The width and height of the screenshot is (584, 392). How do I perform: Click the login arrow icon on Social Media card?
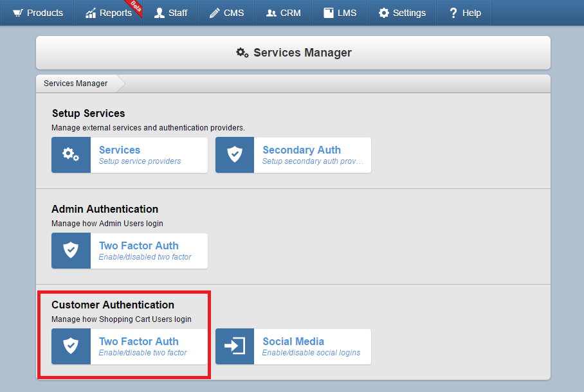tap(235, 346)
